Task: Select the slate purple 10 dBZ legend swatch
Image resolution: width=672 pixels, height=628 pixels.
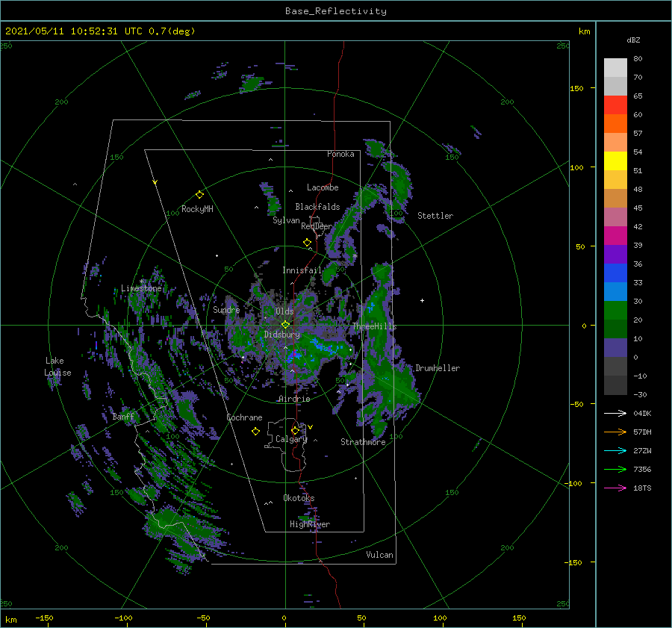Action: (615, 348)
